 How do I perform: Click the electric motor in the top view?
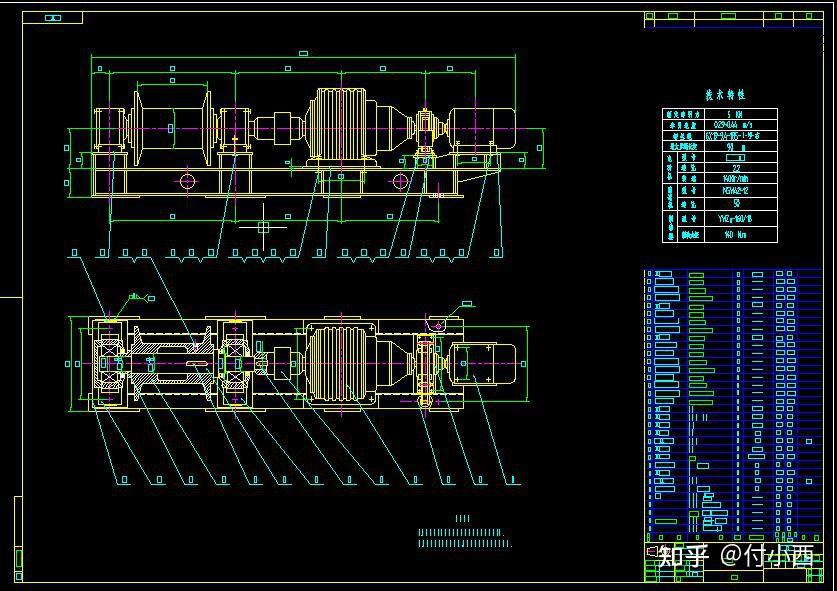(x=484, y=364)
